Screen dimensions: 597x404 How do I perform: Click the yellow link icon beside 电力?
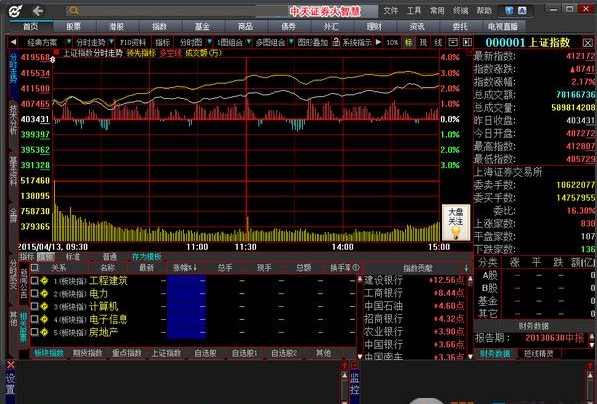[45, 294]
